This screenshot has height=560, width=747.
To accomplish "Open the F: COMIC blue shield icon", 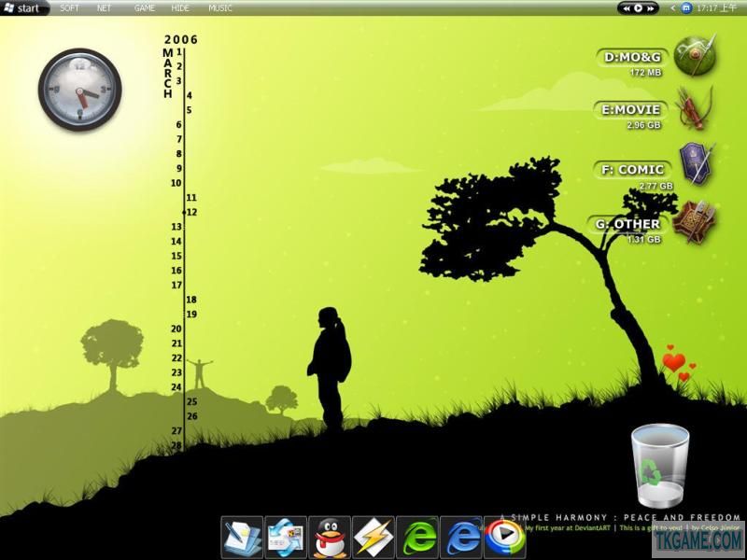I will coord(697,162).
